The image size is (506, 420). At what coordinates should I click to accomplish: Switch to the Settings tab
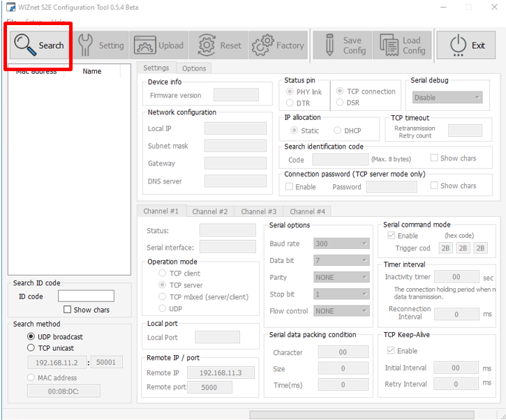click(x=156, y=68)
